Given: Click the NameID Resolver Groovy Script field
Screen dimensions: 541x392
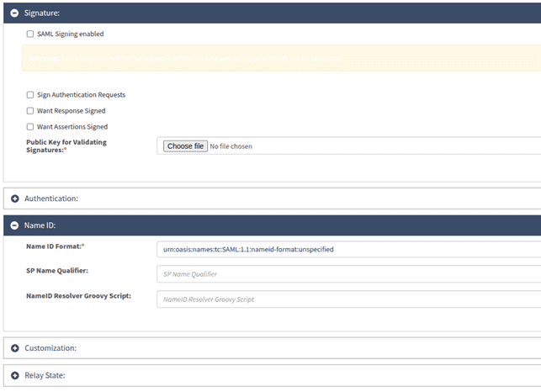Looking at the screenshot, I should [x=348, y=299].
